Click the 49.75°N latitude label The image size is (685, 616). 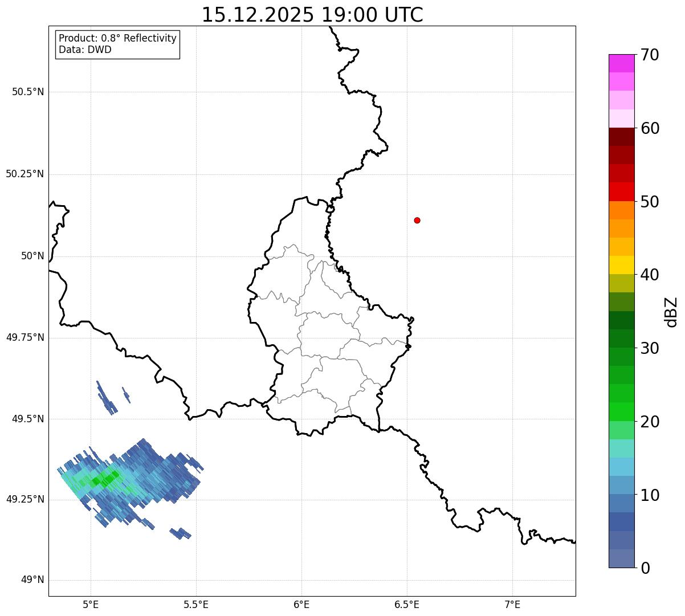click(x=25, y=337)
